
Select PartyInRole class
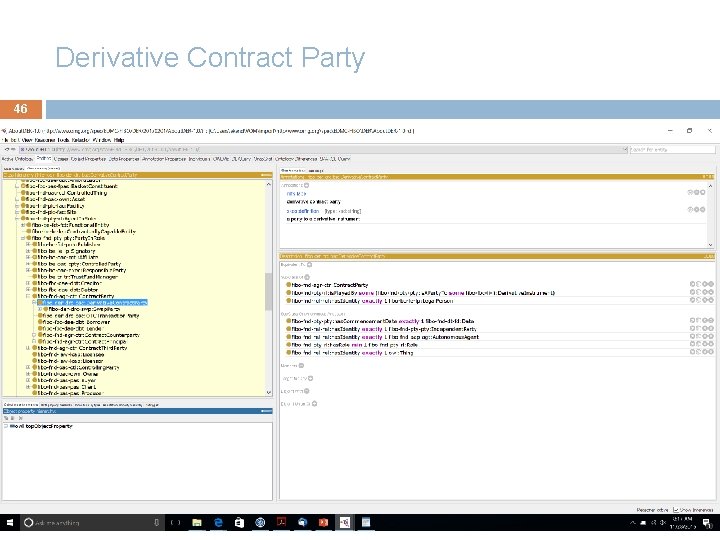point(68,238)
